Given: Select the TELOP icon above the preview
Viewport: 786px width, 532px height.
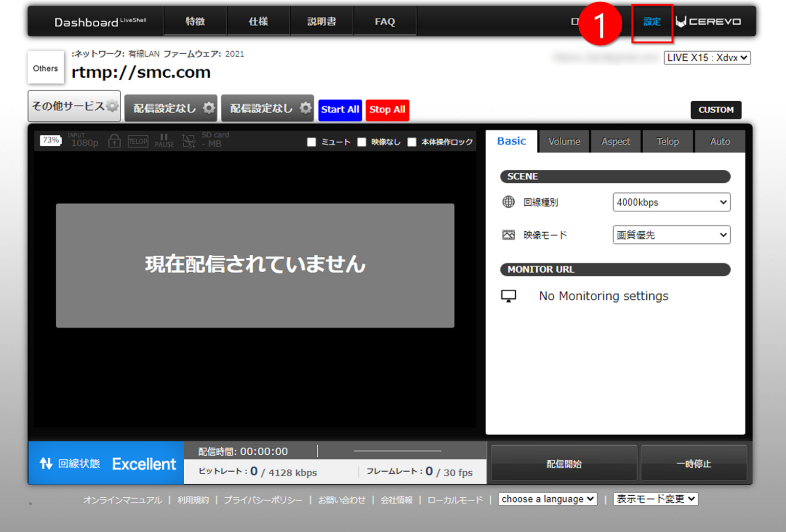Looking at the screenshot, I should point(138,141).
